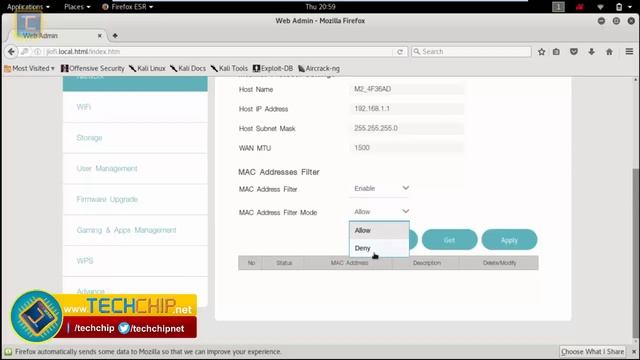Open the battery status icon
The image size is (640, 360).
619,7
